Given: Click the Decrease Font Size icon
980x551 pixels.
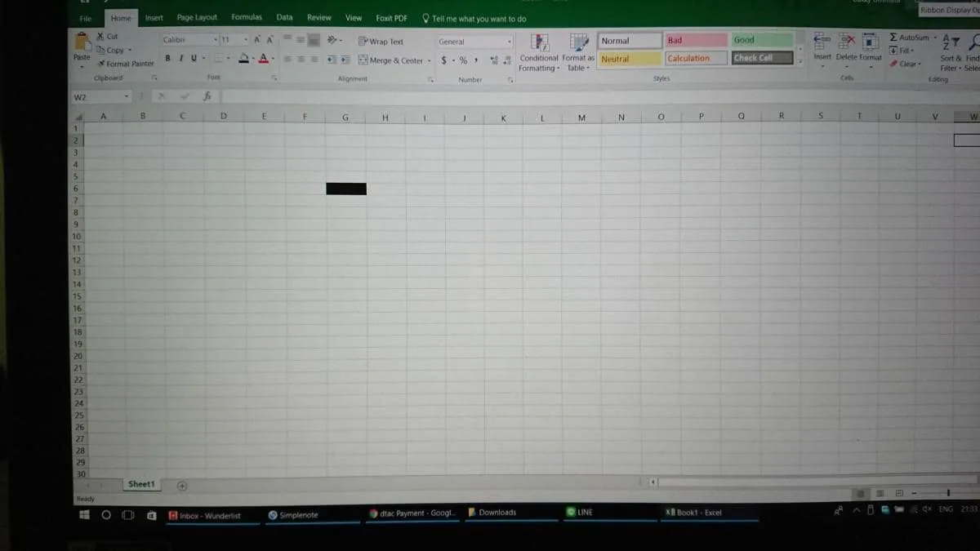Looking at the screenshot, I should (269, 39).
